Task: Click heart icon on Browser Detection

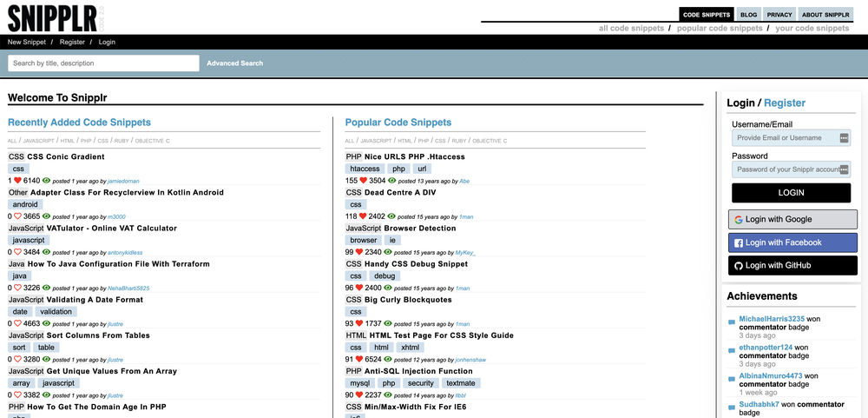Action: click(x=358, y=252)
